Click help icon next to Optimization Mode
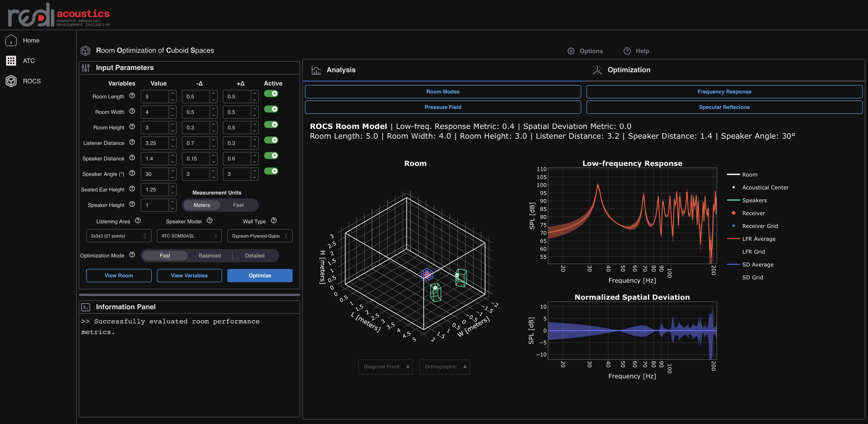The width and height of the screenshot is (868, 424). pos(132,255)
